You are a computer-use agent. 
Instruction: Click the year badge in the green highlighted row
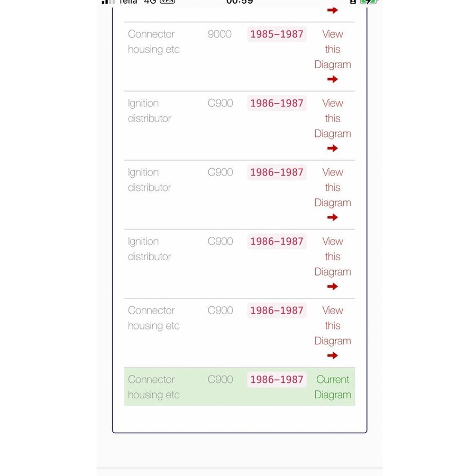[277, 380]
